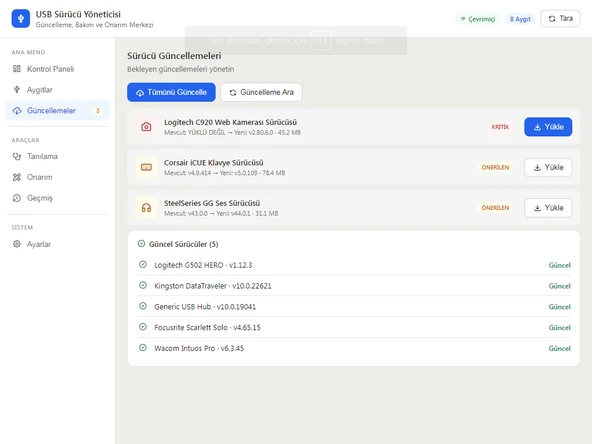Click the Güncellemeler count badge

97,111
